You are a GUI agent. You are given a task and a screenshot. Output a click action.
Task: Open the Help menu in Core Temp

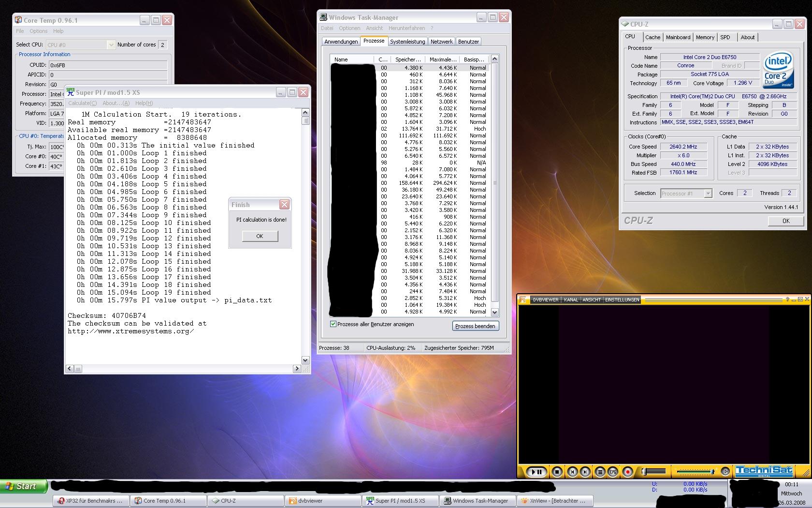58,31
